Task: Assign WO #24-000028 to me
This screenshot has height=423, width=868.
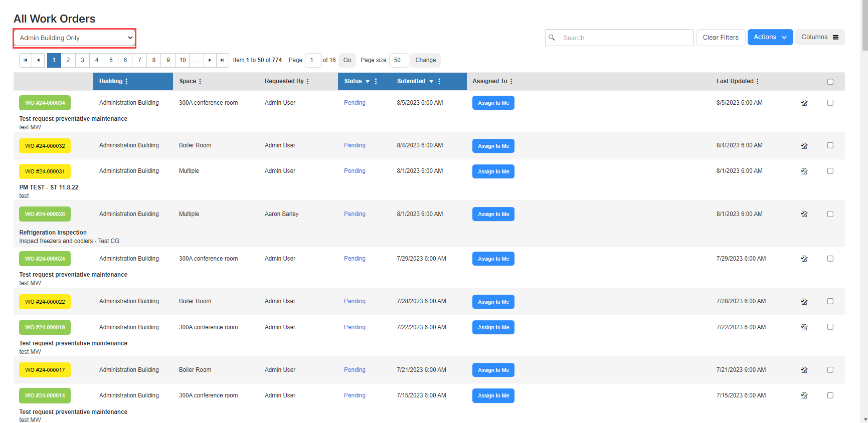Action: [493, 214]
